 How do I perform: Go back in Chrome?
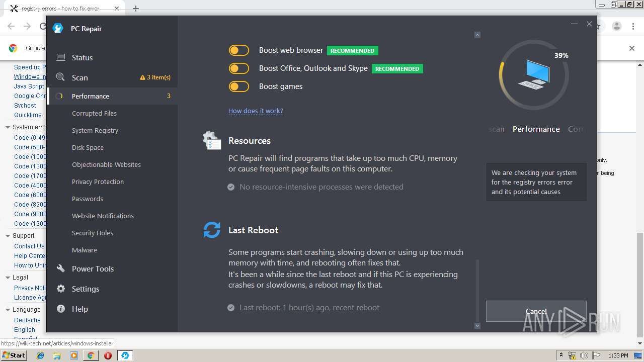pos(11,26)
